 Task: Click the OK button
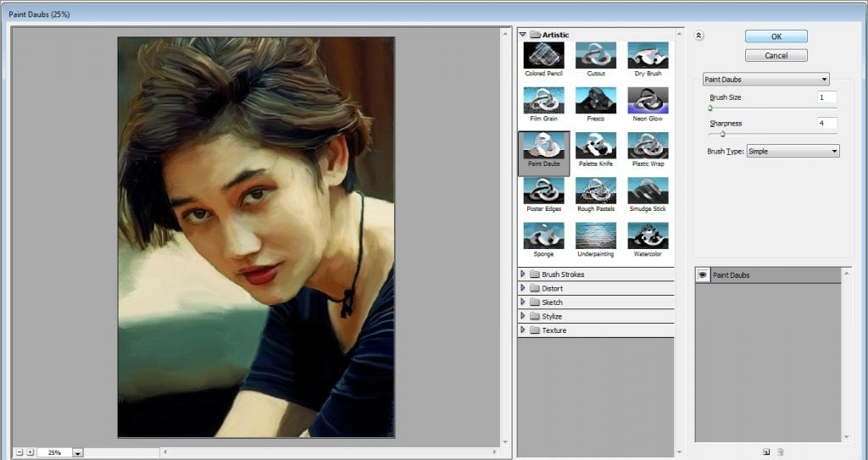[776, 36]
